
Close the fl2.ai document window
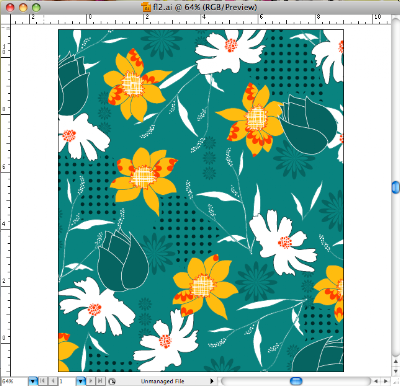[10, 7]
